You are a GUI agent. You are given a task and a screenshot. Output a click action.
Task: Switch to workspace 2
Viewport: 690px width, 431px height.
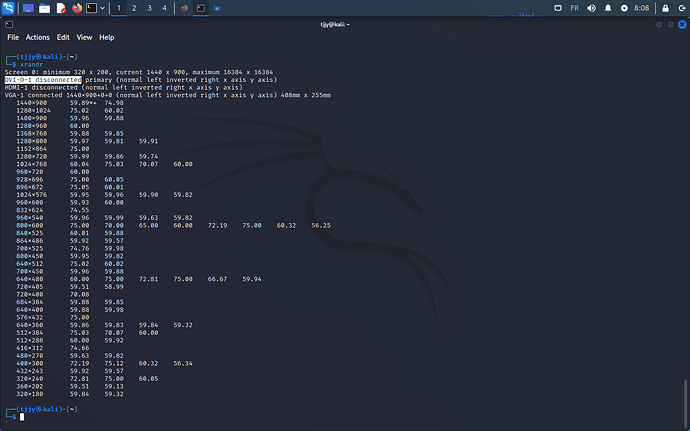[134, 8]
